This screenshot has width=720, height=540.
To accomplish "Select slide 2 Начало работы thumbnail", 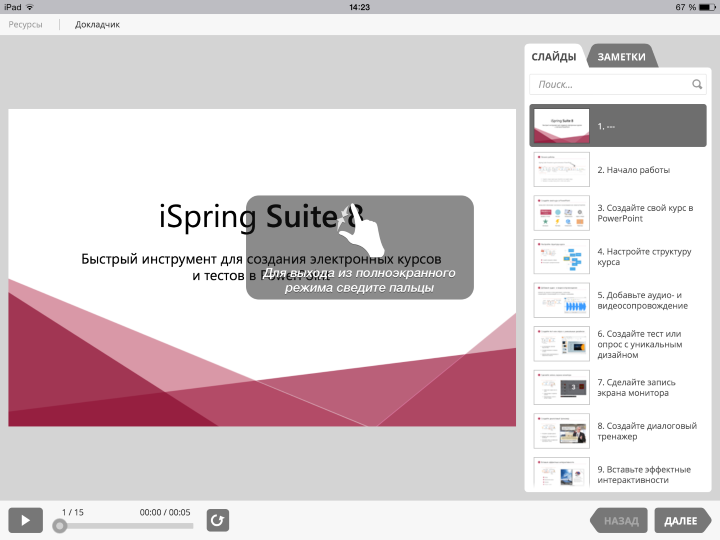I will (x=562, y=169).
